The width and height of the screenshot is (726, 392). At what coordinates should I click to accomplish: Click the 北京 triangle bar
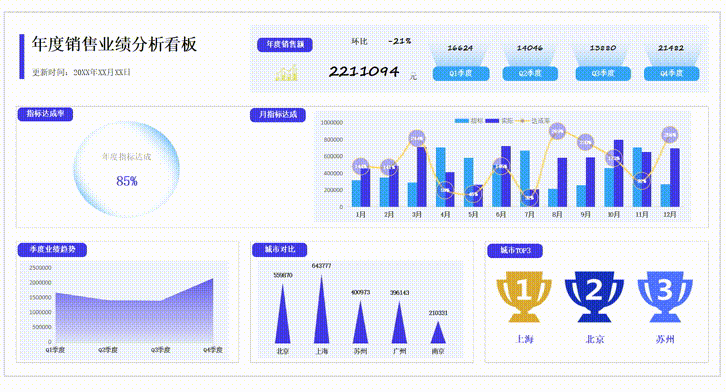(x=282, y=314)
